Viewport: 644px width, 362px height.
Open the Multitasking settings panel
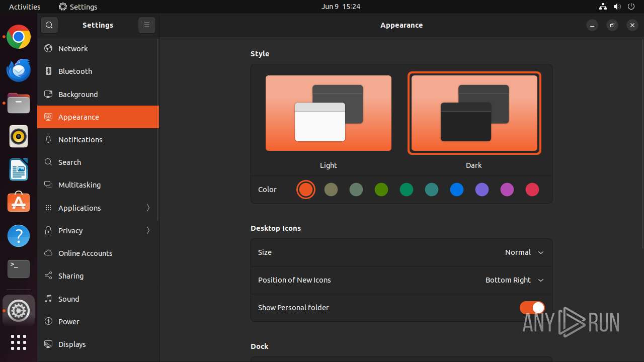[98, 185]
